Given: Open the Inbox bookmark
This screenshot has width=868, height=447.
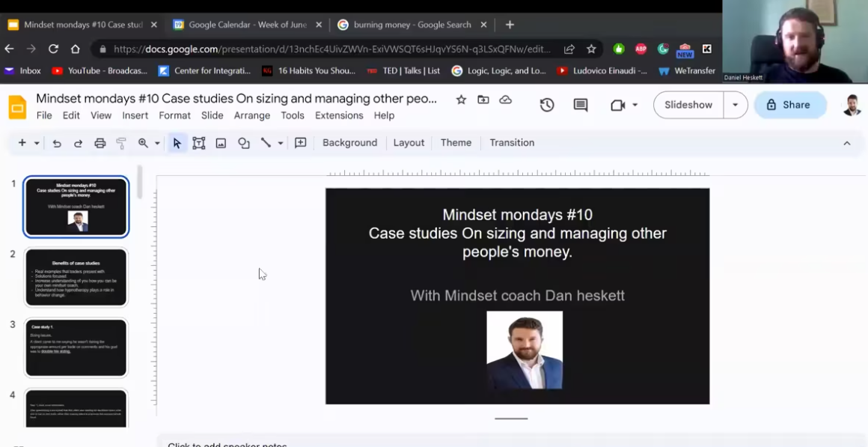Looking at the screenshot, I should click(x=22, y=70).
